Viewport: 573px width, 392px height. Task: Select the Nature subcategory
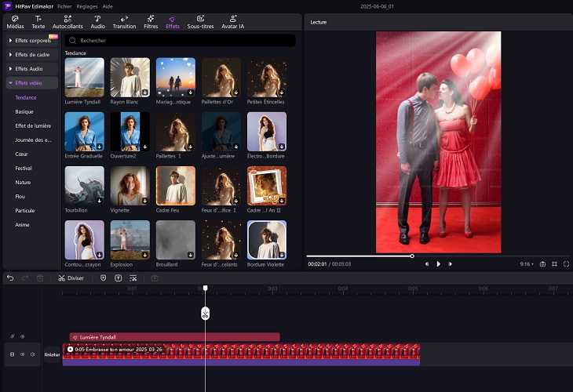(x=23, y=182)
